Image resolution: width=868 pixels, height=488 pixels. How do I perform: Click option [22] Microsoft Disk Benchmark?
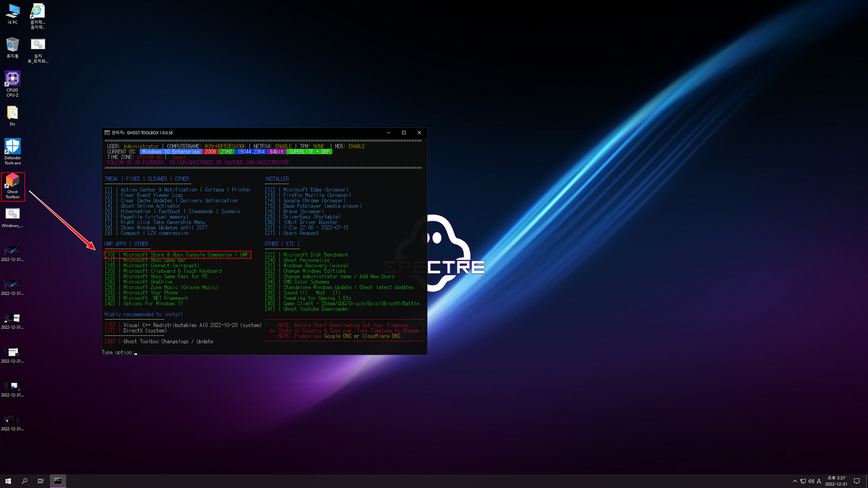point(307,255)
